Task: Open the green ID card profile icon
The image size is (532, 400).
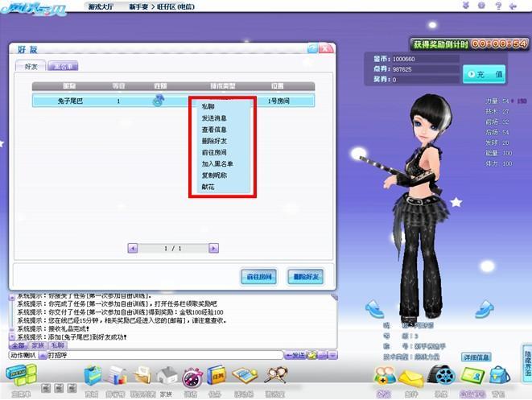Action: (472, 376)
